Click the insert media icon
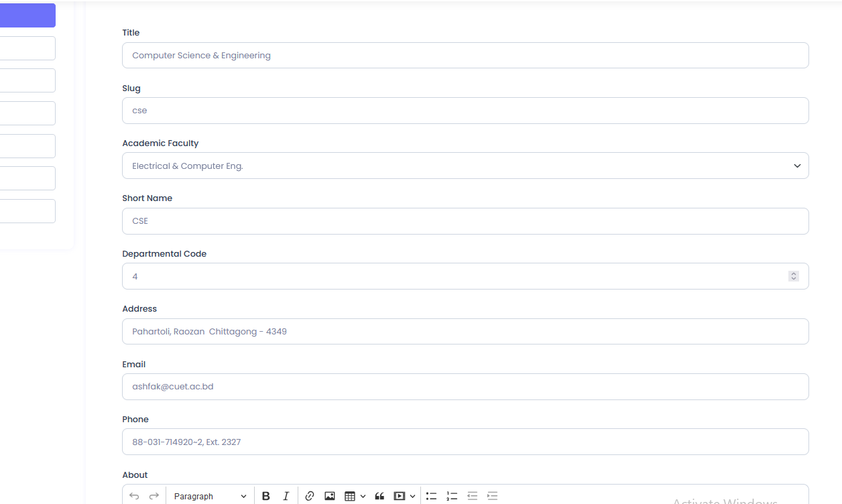 (400, 496)
